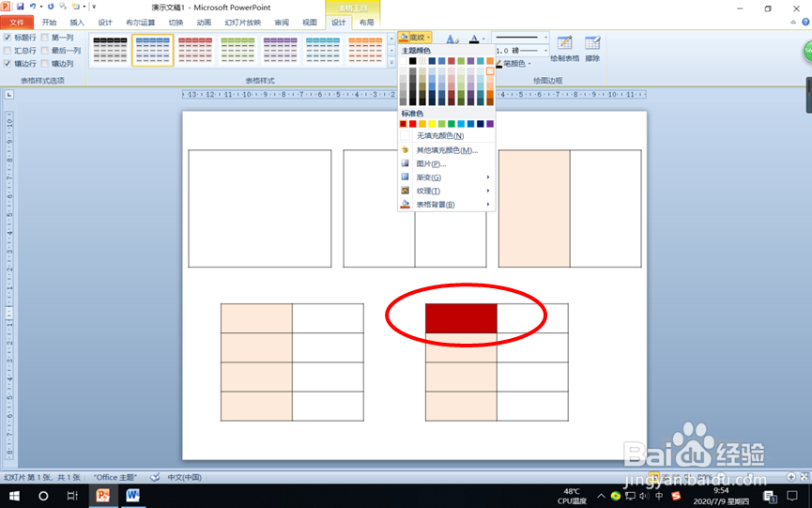Apply the green table style thumbnail

[x=237, y=50]
